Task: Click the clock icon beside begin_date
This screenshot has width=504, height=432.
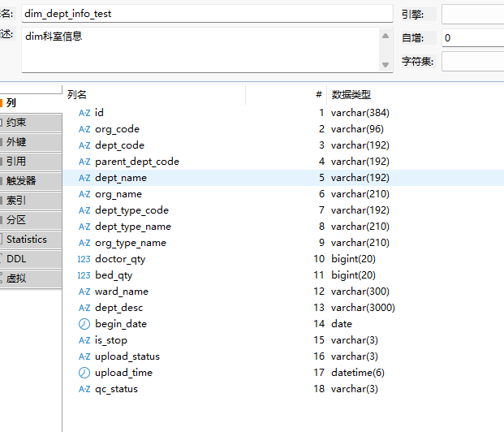Action: (x=84, y=324)
